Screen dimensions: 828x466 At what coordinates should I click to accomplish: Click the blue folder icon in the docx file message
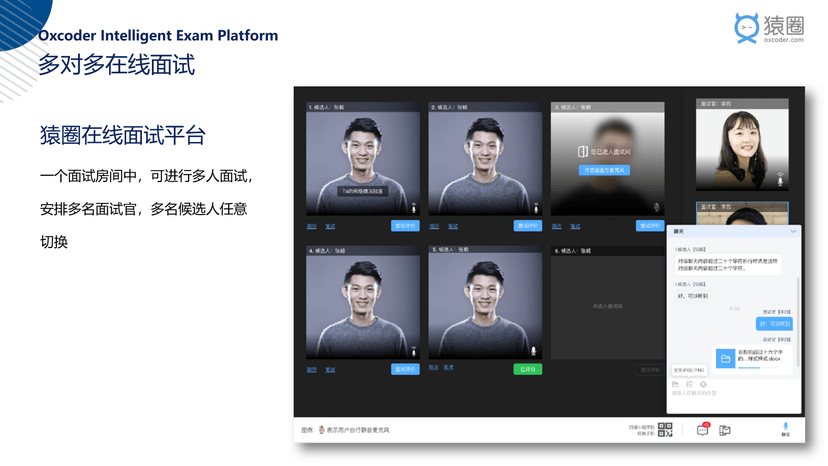tap(726, 359)
